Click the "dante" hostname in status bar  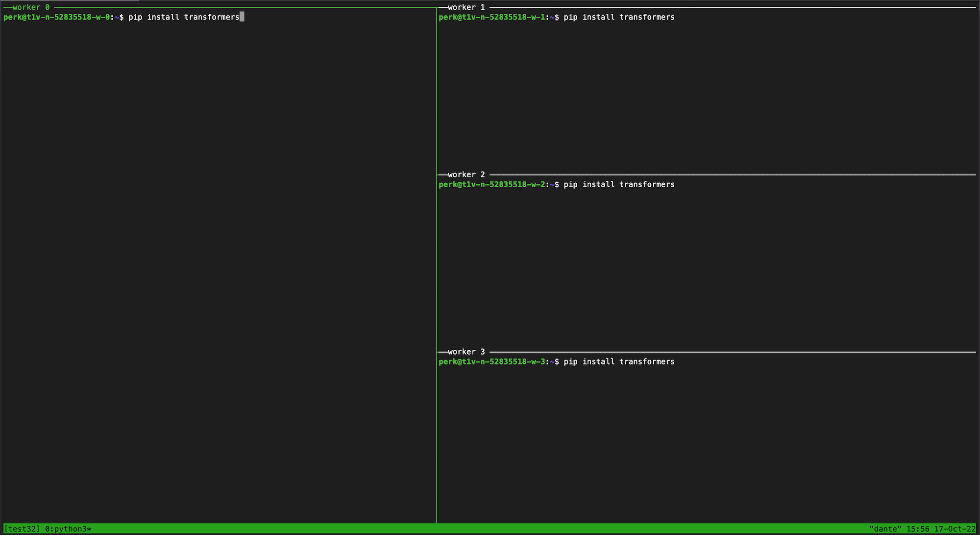885,529
